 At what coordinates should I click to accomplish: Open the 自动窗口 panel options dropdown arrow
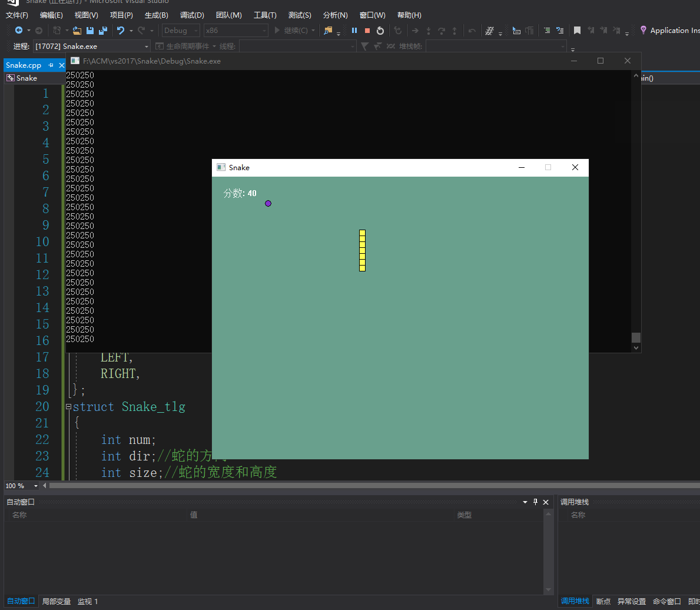[525, 502]
